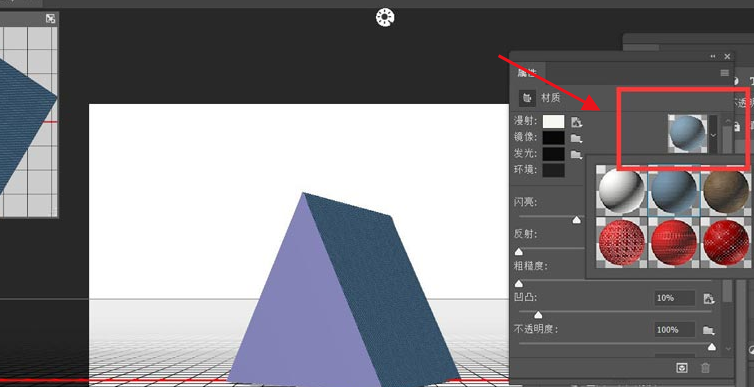Expand secondary view with corner icon

pyautogui.click(x=50, y=19)
